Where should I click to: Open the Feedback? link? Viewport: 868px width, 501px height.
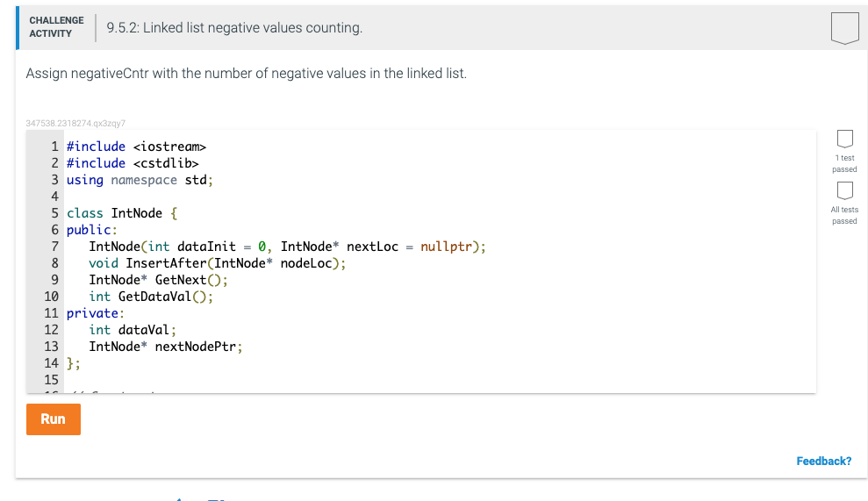[x=823, y=461]
